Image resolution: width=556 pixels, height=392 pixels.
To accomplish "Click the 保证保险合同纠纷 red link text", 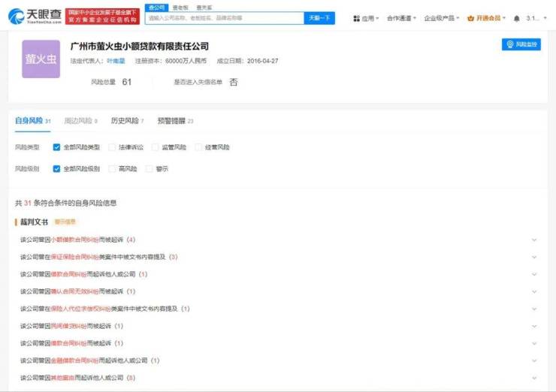I will 75,257.
